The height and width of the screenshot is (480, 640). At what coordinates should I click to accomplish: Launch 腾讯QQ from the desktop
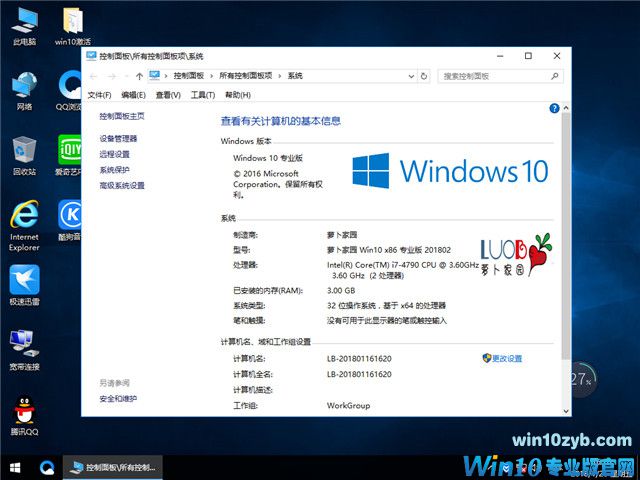point(24,416)
